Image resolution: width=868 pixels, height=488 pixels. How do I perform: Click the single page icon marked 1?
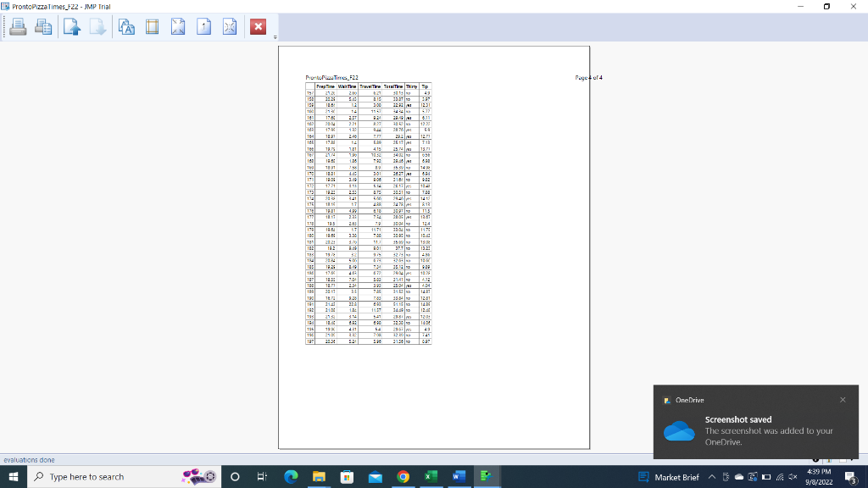[203, 26]
